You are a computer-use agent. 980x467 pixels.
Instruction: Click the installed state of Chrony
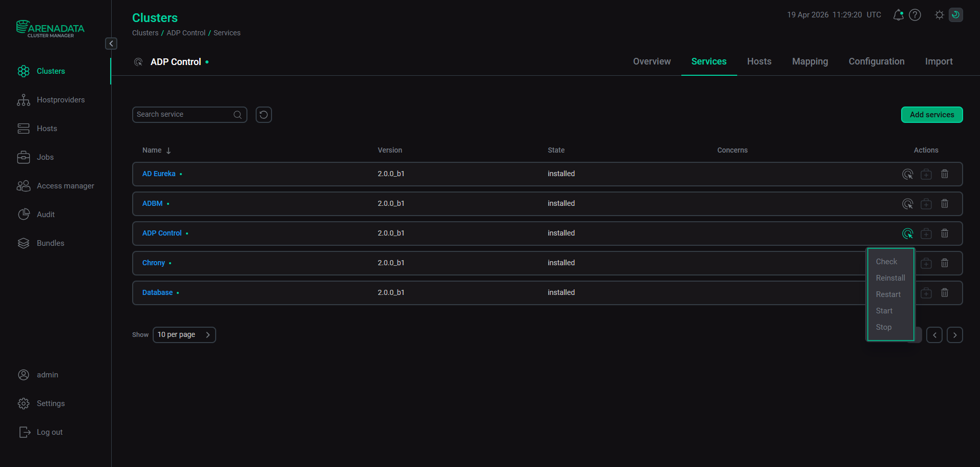coord(561,263)
